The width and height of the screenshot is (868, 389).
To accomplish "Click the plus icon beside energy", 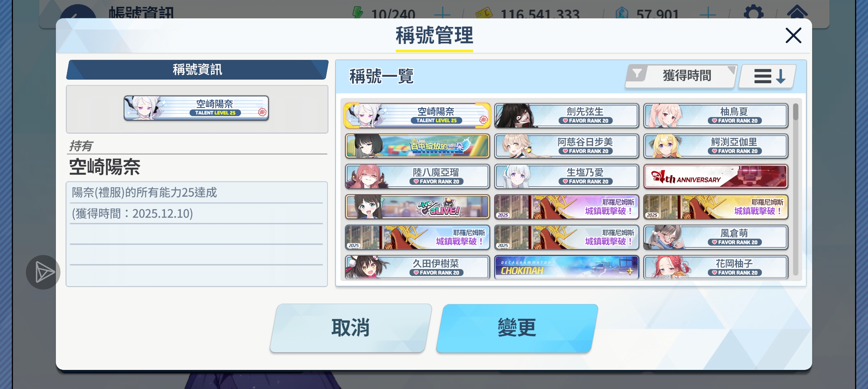I will click(x=442, y=14).
